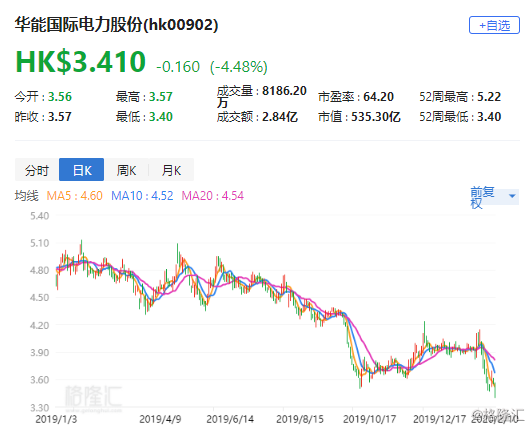Expand the 前复权 adjustment dropdown
This screenshot has width=532, height=429.
point(494,197)
